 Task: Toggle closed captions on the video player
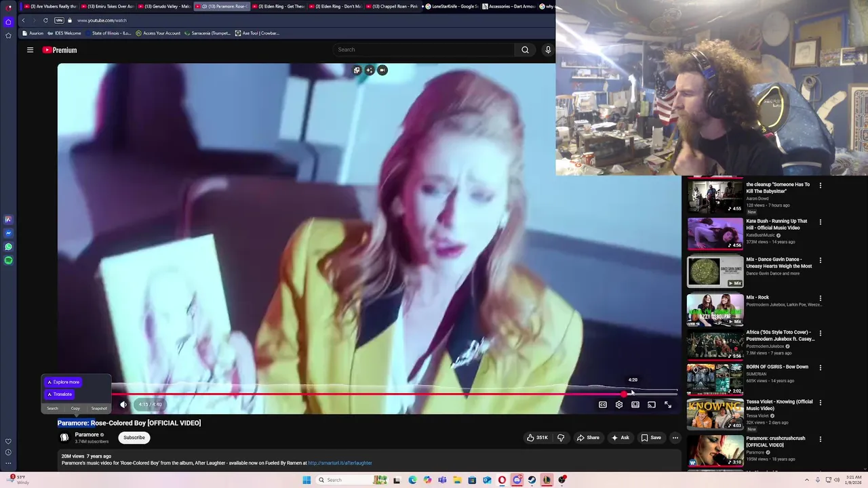[603, 405]
